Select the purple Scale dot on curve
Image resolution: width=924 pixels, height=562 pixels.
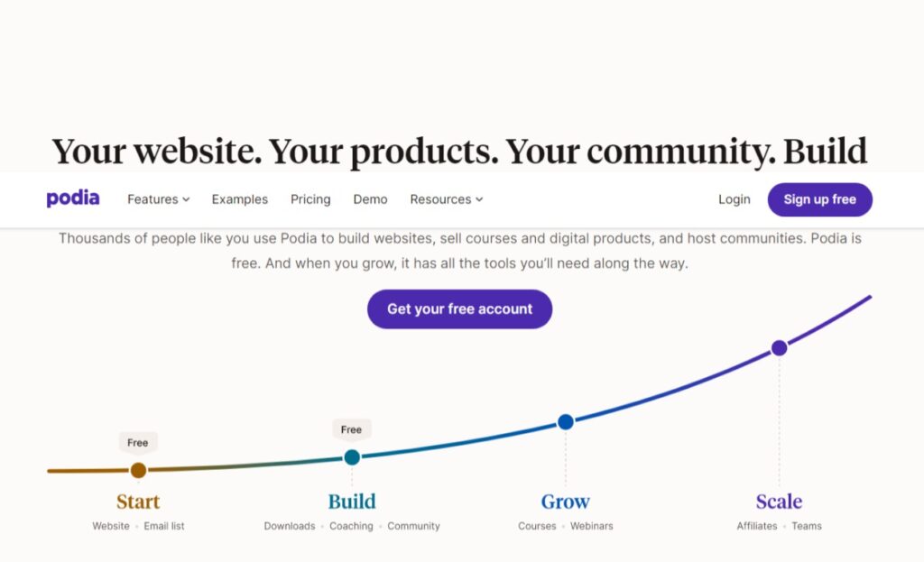pos(779,348)
